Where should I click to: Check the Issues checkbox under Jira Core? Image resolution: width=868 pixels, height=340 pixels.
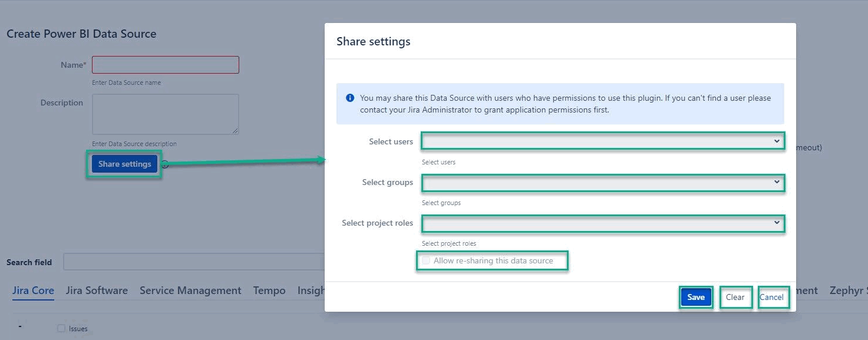pyautogui.click(x=61, y=328)
